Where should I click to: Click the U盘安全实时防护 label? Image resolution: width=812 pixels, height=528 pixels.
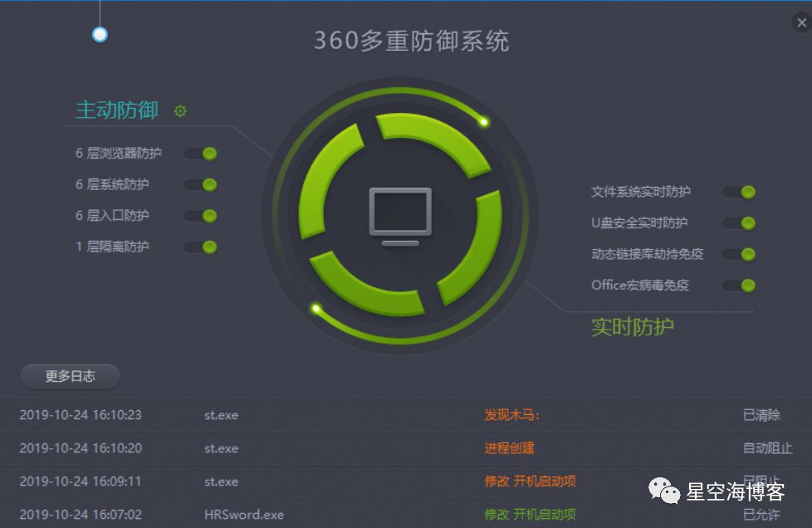coord(639,223)
